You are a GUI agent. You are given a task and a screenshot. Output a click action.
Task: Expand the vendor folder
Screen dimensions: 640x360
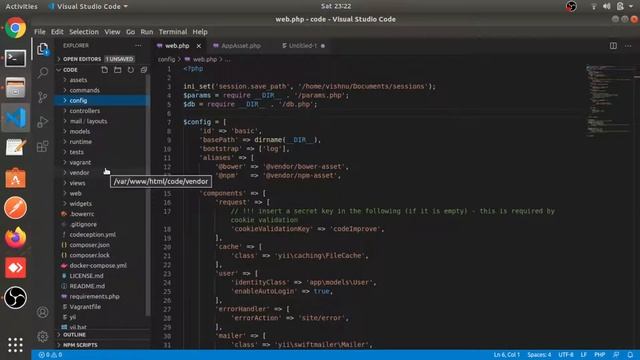79,173
